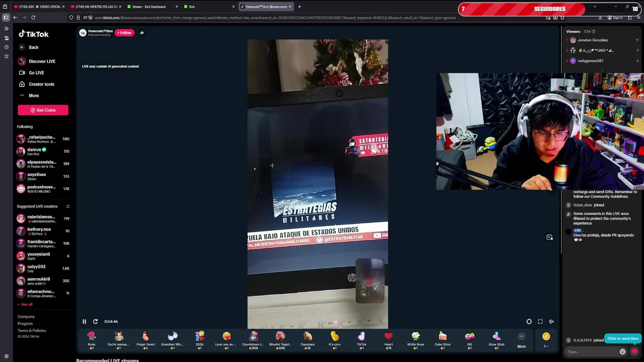Refresh Suggested LIVE creators list
This screenshot has width=644, height=362.
click(x=68, y=206)
